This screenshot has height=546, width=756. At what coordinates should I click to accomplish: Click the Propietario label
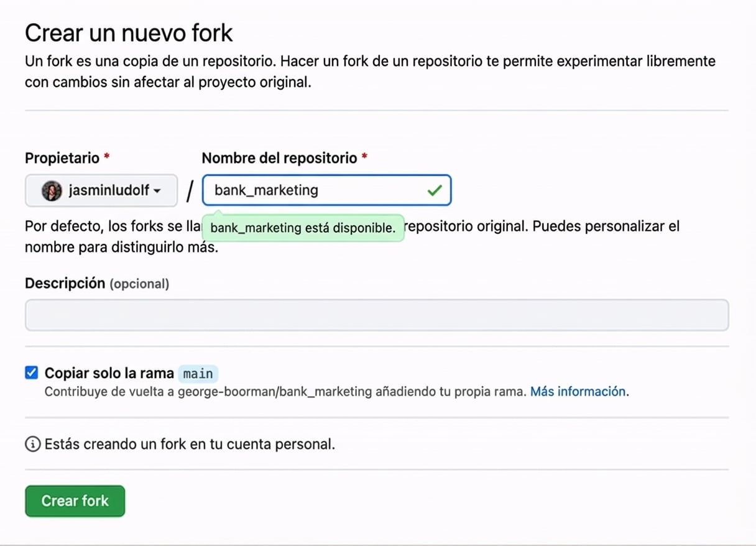pyautogui.click(x=67, y=158)
